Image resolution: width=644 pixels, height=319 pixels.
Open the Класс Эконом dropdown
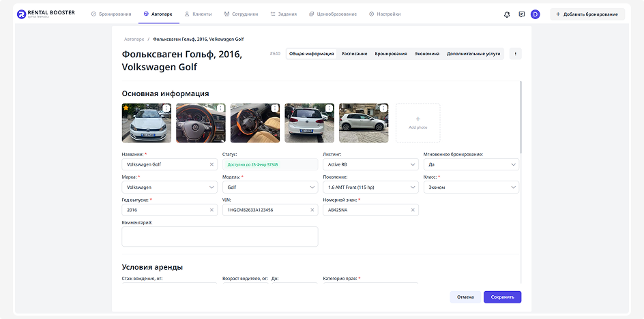click(513, 187)
